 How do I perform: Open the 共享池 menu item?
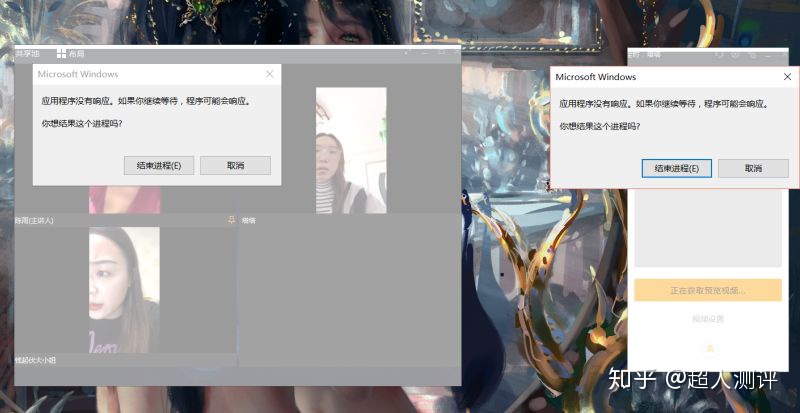pyautogui.click(x=27, y=54)
